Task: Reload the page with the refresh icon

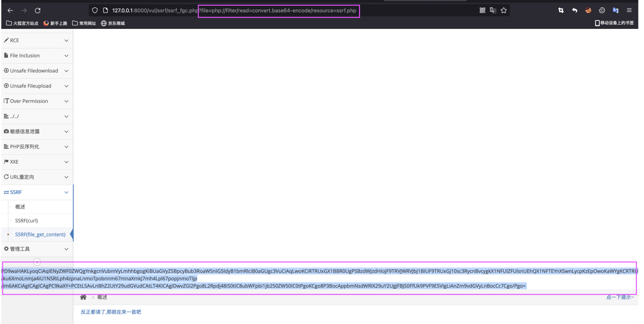Action: pos(37,10)
